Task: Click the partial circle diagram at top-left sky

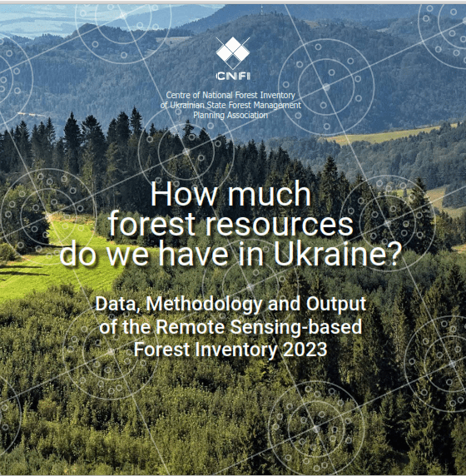Action: (x=123, y=16)
